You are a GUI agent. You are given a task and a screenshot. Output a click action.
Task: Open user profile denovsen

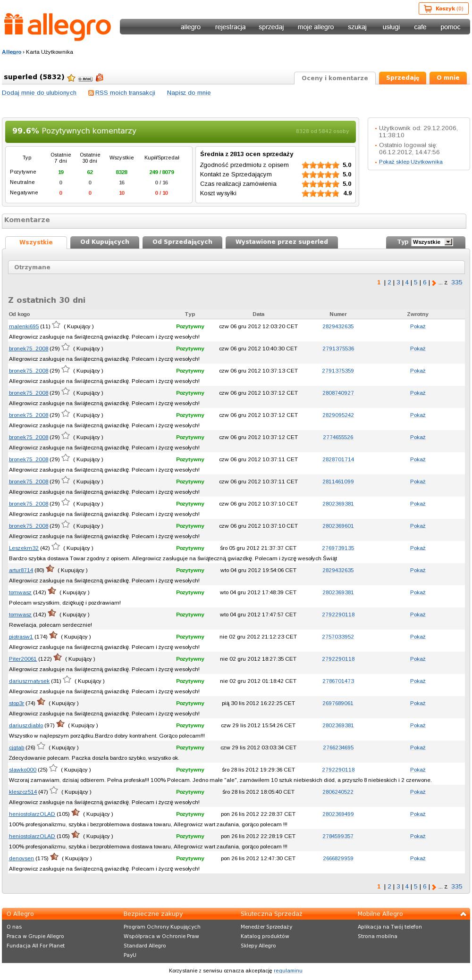(21, 858)
